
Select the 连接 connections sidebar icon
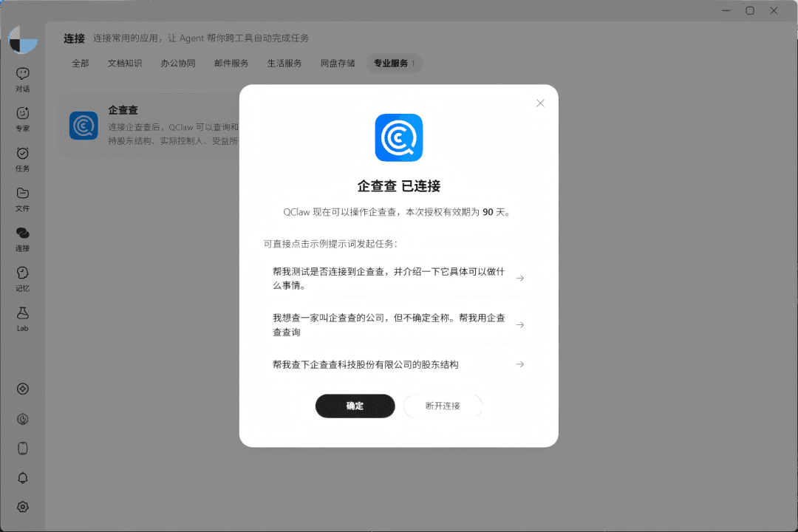(22, 239)
